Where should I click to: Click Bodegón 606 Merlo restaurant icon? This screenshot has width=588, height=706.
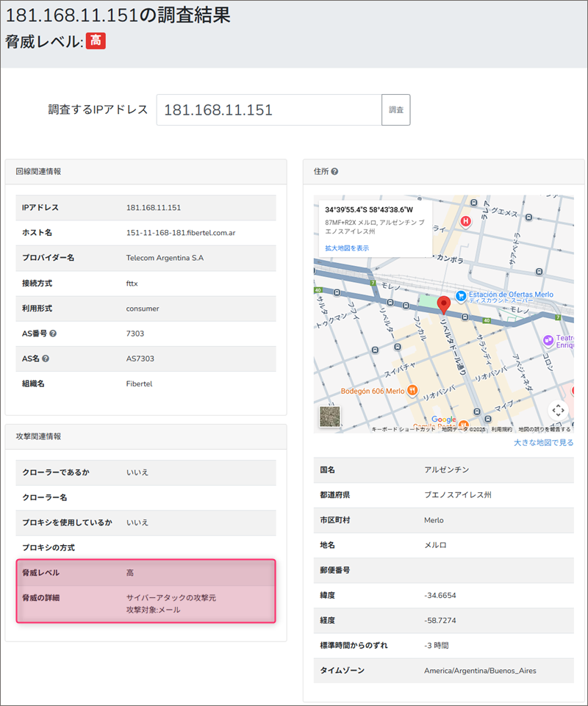412,389
